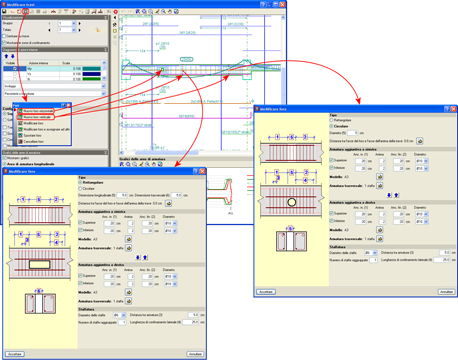458x360 pixels.
Task: Click the save icon in main toolbar
Action: pos(4,11)
